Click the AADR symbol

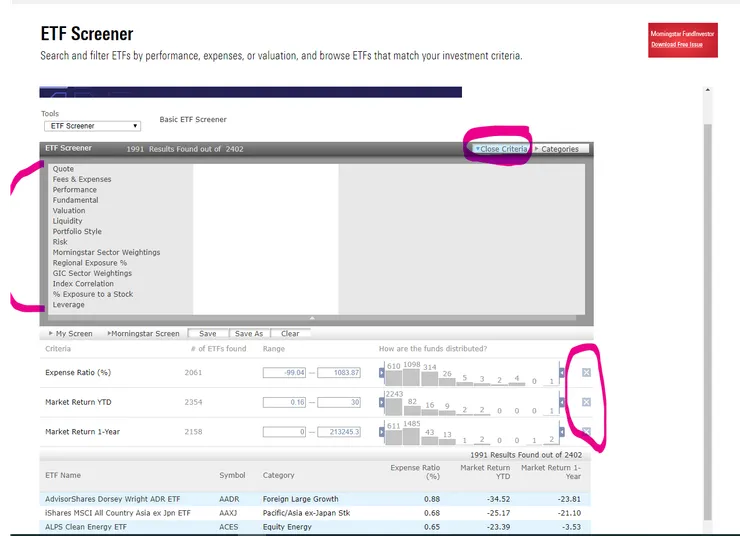(229, 499)
